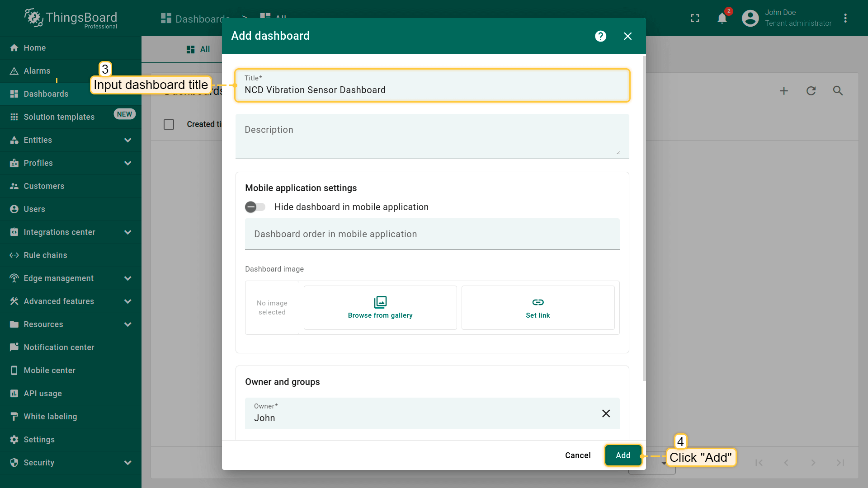Expand the Entities sidebar section
The image size is (868, 488).
tap(127, 140)
